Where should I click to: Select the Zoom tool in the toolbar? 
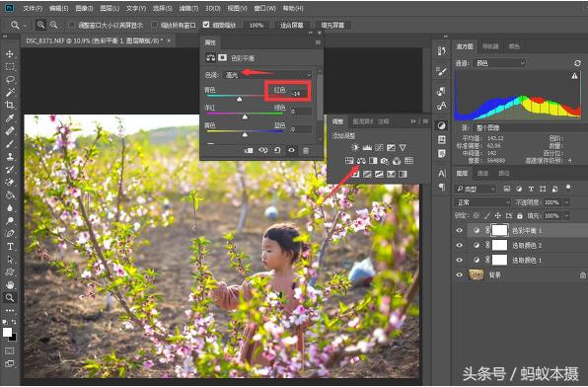pos(10,298)
